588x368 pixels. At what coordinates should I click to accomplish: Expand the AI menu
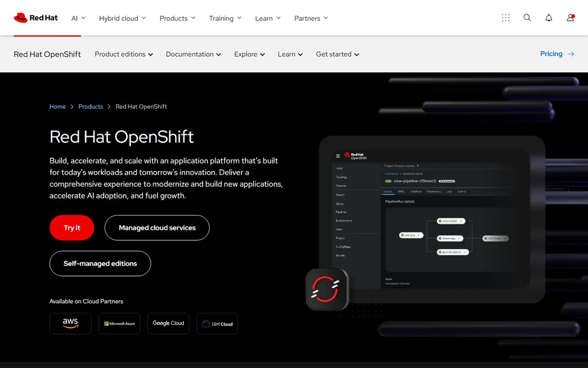79,18
